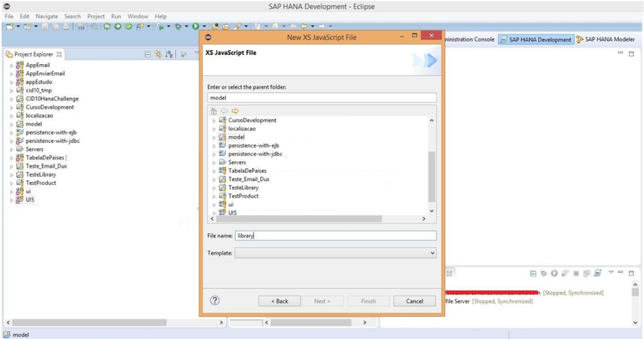
Task: Click the yellow forward arrow in dialog
Action: (x=235, y=111)
